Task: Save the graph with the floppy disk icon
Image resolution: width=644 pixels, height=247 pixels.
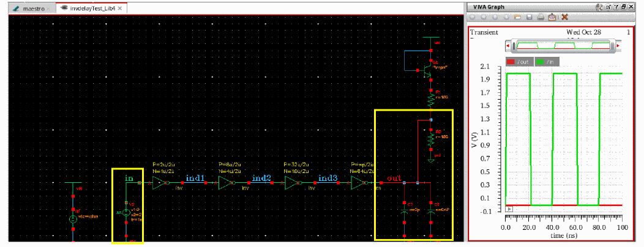Action: click(x=530, y=17)
